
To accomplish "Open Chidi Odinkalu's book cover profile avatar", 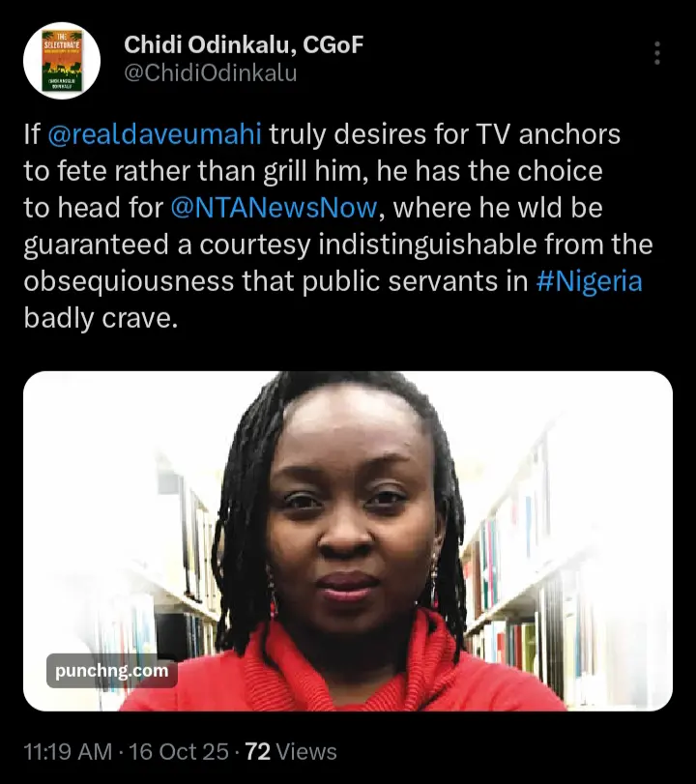I will 60,60.
